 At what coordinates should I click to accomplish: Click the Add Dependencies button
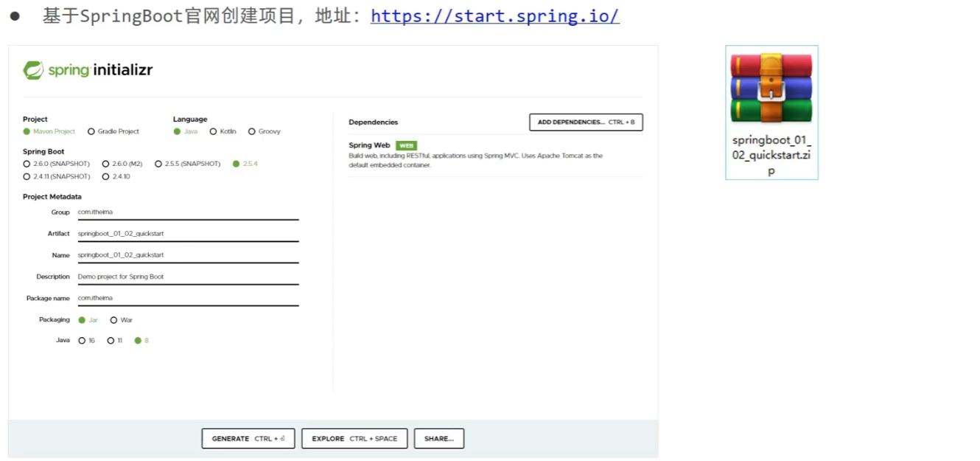coord(586,122)
